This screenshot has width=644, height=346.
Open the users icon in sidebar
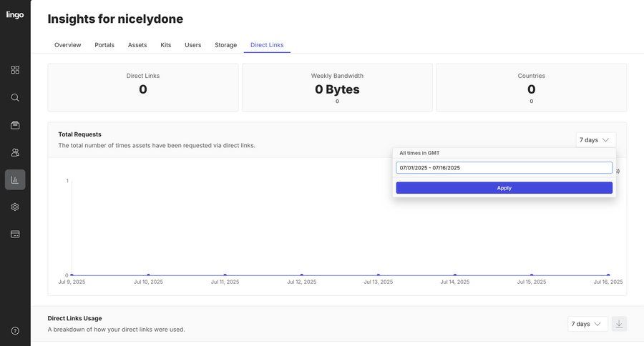15,152
